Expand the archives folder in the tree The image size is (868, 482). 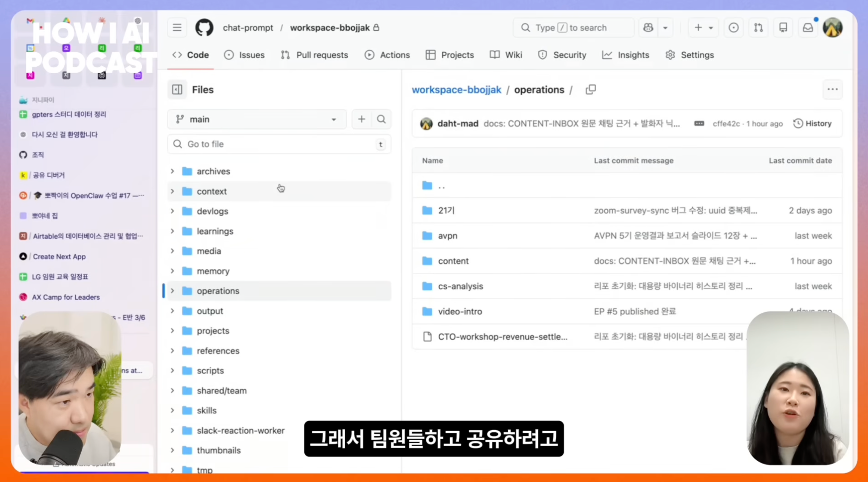pos(172,171)
